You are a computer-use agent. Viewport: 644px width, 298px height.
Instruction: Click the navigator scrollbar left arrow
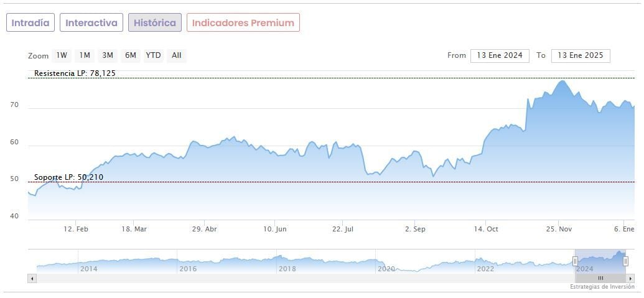point(32,278)
